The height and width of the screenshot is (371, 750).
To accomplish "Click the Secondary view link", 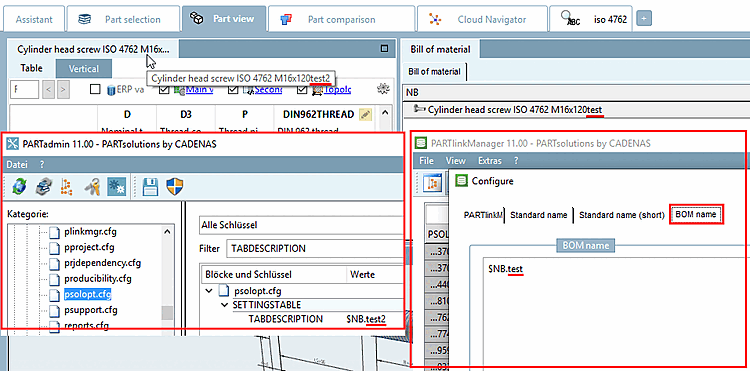I will [x=268, y=89].
